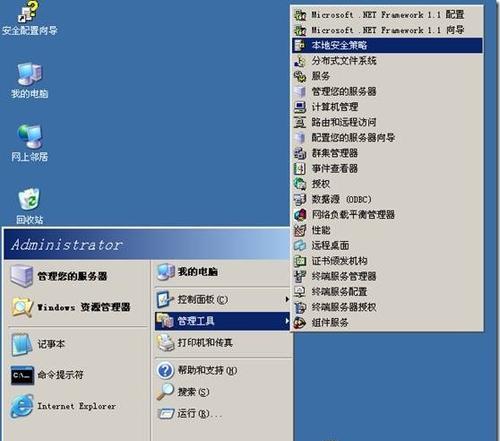Click the 证书颁发机构 icon
Screen dimensions: 500x441
300,261
